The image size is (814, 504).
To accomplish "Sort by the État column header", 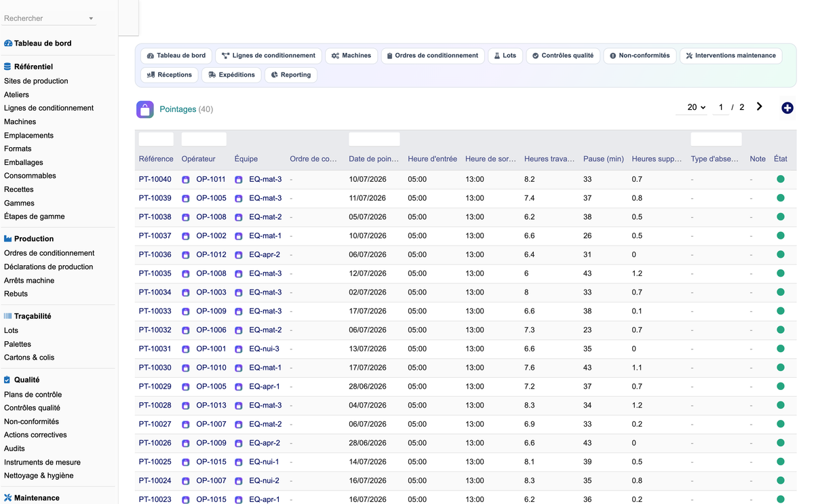I will [x=781, y=159].
